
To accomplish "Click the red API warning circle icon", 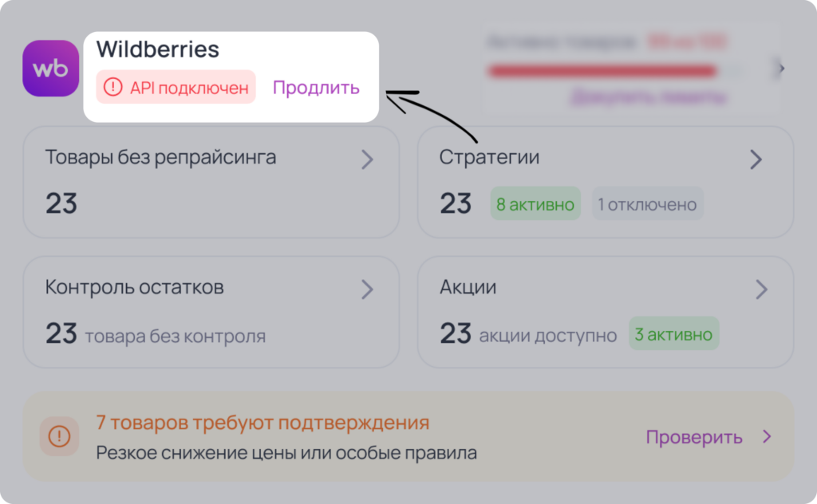I will click(112, 87).
